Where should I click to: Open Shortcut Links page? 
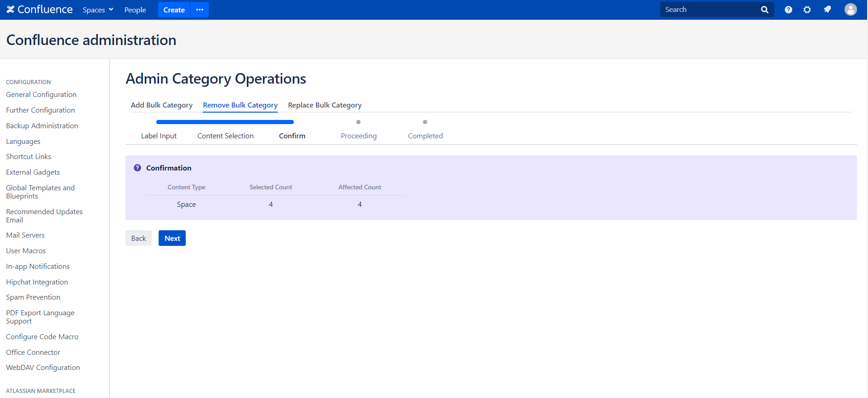[29, 157]
